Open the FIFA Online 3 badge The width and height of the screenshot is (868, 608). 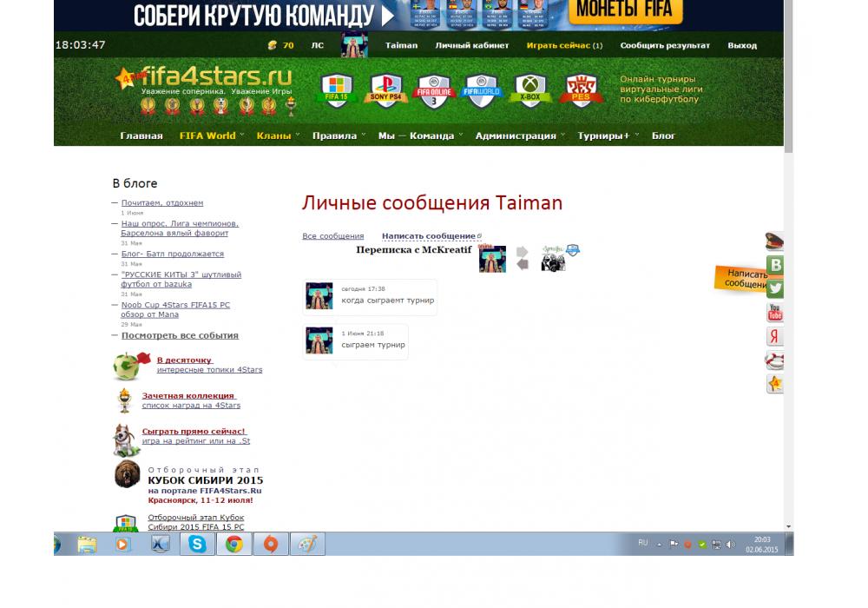434,91
